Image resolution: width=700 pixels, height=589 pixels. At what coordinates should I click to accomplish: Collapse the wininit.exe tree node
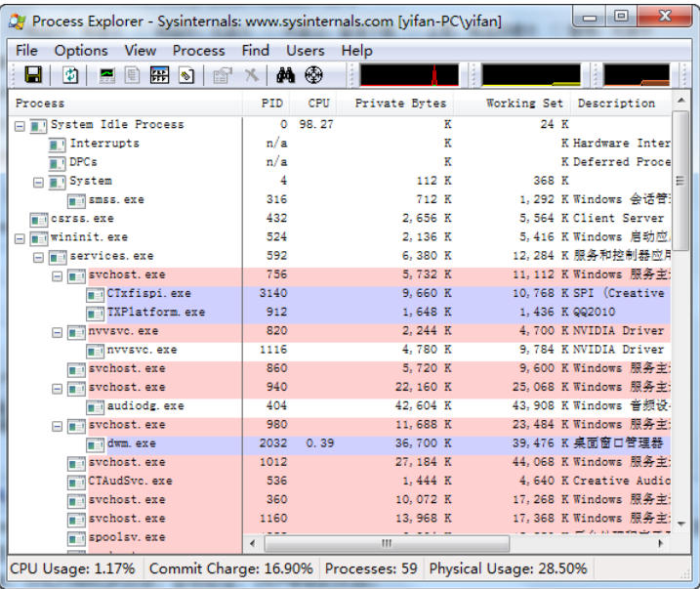[21, 237]
